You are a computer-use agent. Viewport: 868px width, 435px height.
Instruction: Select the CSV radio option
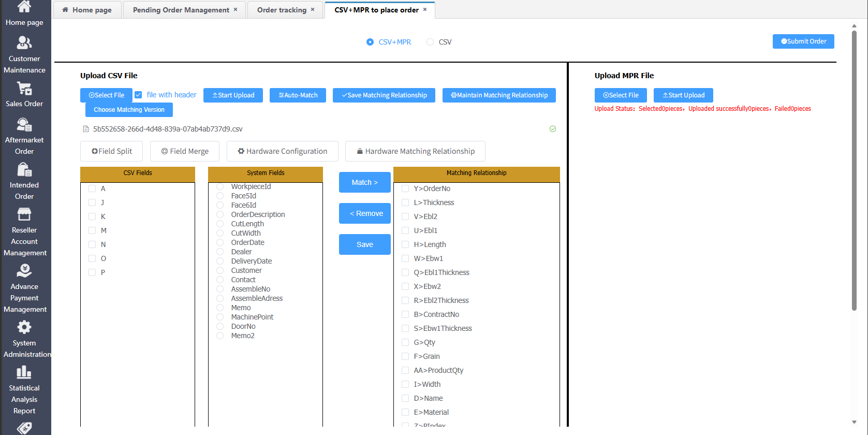click(x=430, y=42)
